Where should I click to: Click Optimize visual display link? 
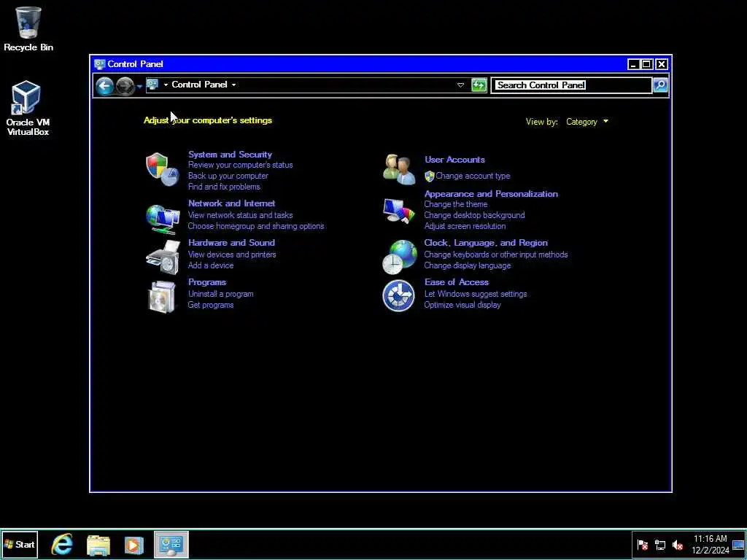coord(462,306)
